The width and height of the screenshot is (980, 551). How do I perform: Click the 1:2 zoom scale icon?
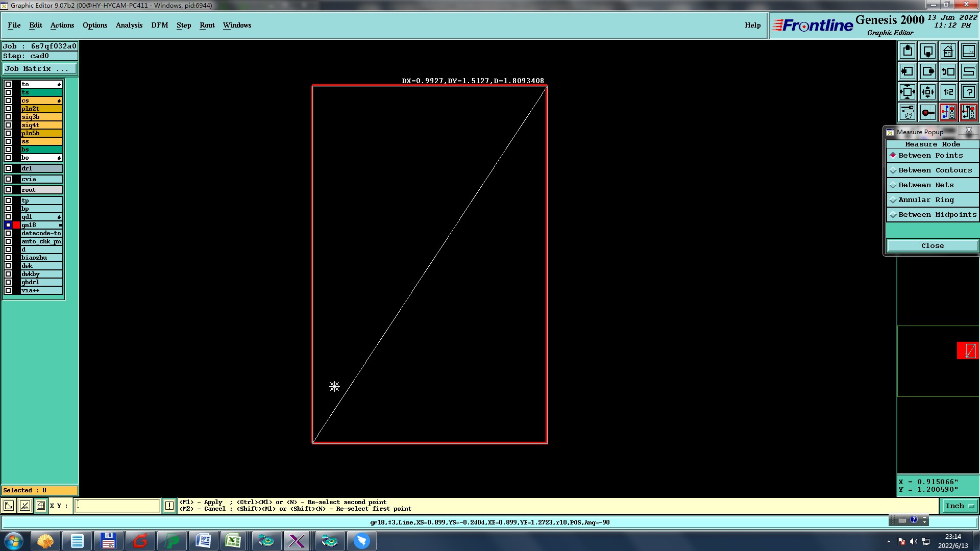pyautogui.click(x=948, y=92)
